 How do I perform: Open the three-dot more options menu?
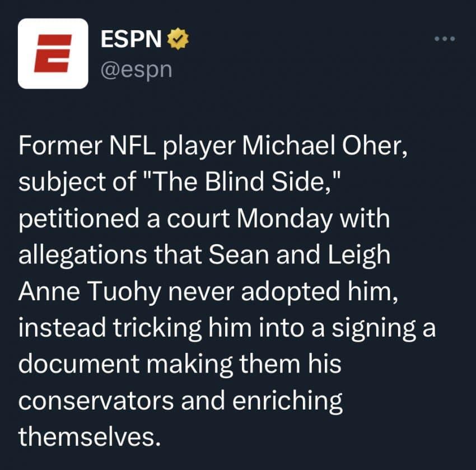[x=445, y=39]
